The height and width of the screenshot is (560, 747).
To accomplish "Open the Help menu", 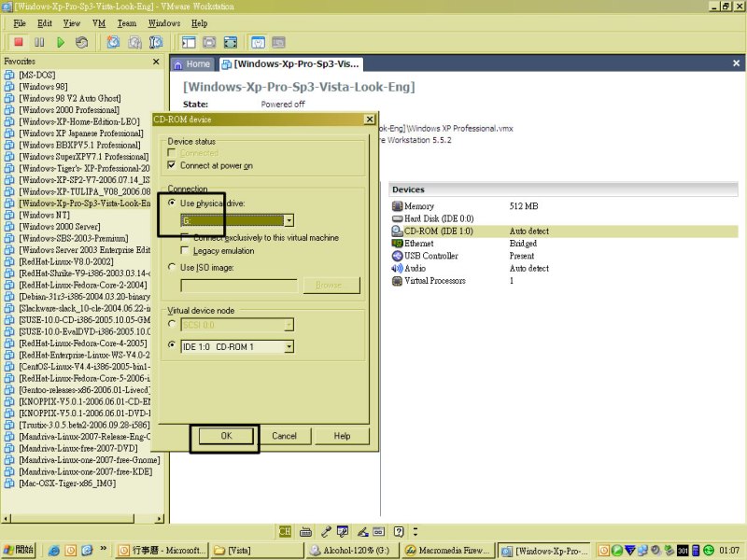I will click(199, 23).
